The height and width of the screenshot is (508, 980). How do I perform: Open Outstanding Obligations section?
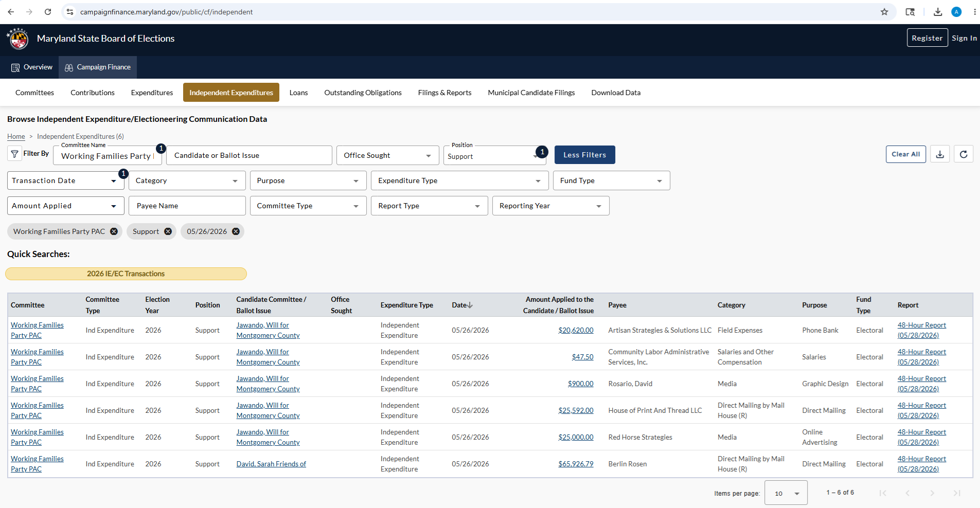363,93
